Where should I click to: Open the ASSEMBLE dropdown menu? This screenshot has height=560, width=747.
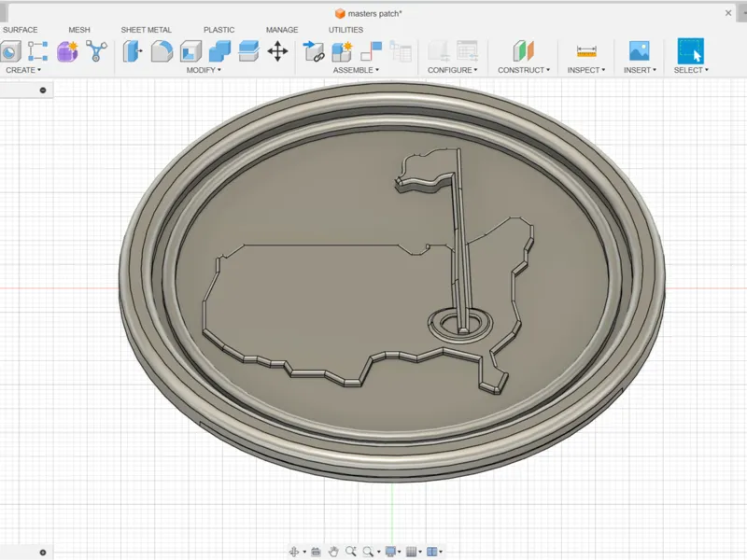point(356,70)
